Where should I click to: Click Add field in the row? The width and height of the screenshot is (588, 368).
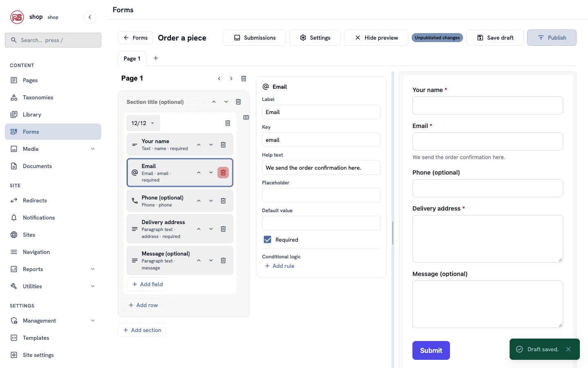click(x=147, y=284)
